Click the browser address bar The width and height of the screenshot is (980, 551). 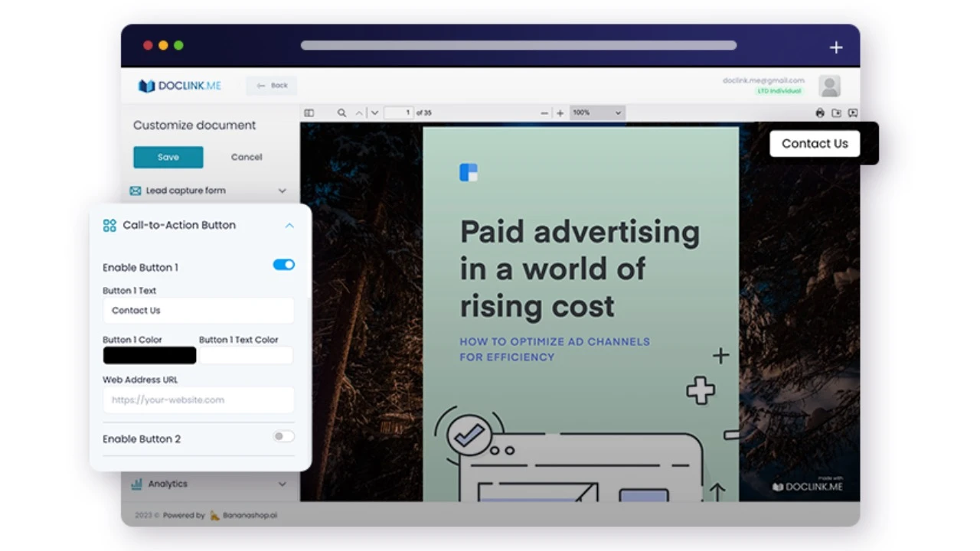point(518,45)
